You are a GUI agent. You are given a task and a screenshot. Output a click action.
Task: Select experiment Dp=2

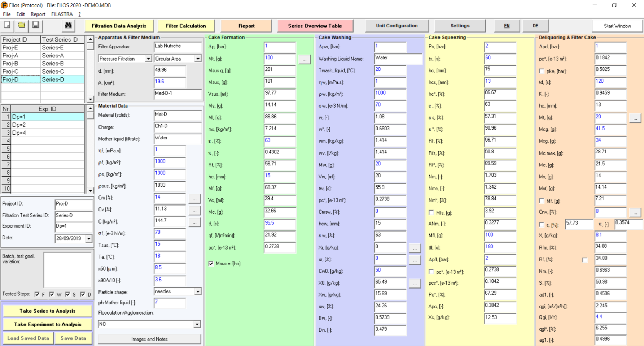[48, 125]
